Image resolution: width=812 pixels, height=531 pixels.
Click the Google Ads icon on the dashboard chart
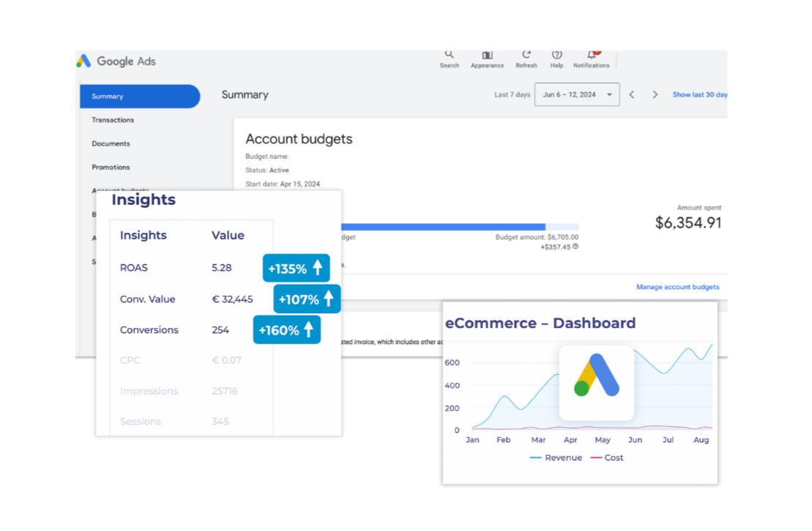tap(596, 382)
